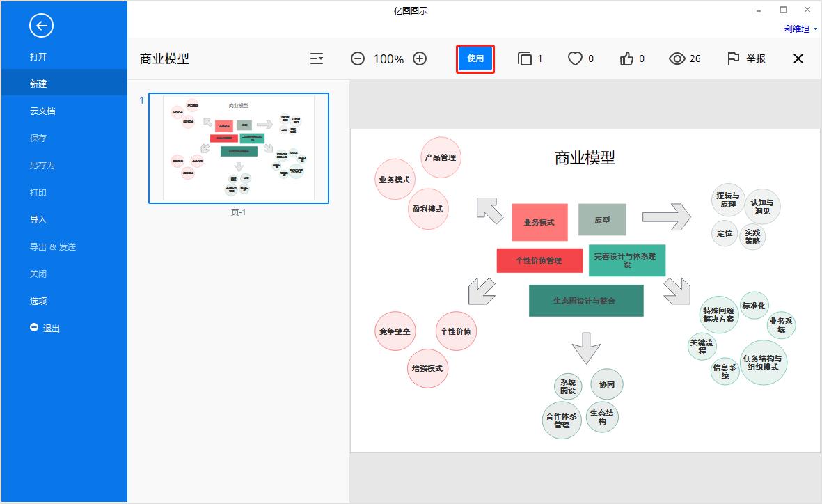Image resolution: width=822 pixels, height=504 pixels.
Task: Click the zoom in plus icon
Action: pos(420,58)
